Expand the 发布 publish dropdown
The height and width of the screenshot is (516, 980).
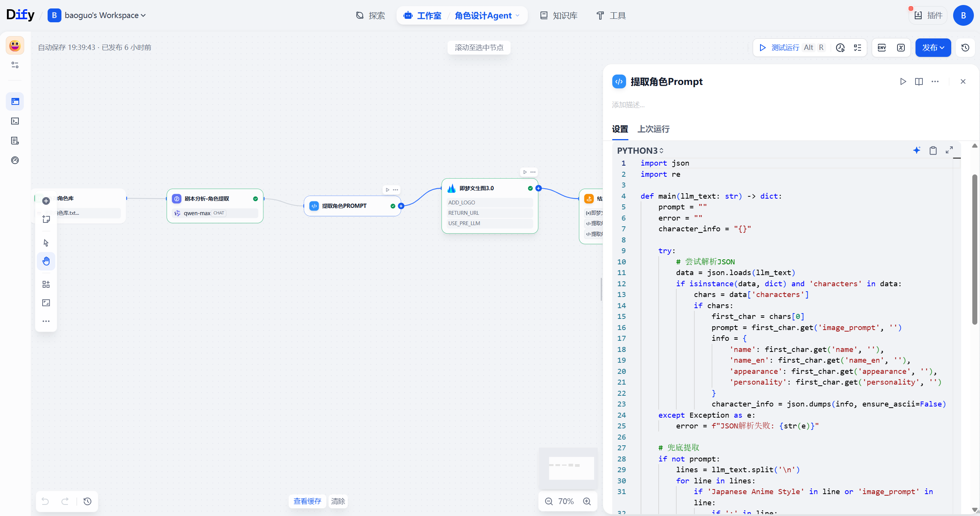[x=933, y=48]
